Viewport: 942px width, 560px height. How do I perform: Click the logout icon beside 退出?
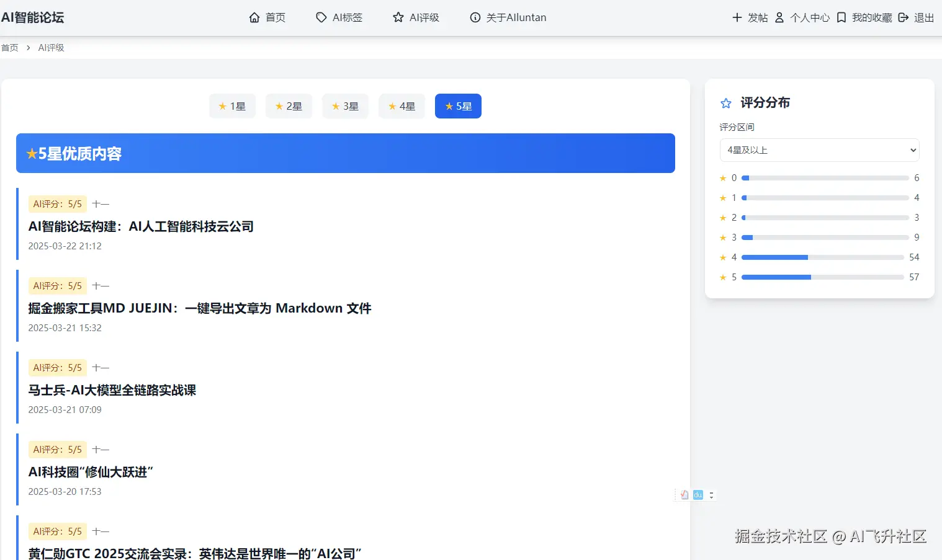pos(904,17)
